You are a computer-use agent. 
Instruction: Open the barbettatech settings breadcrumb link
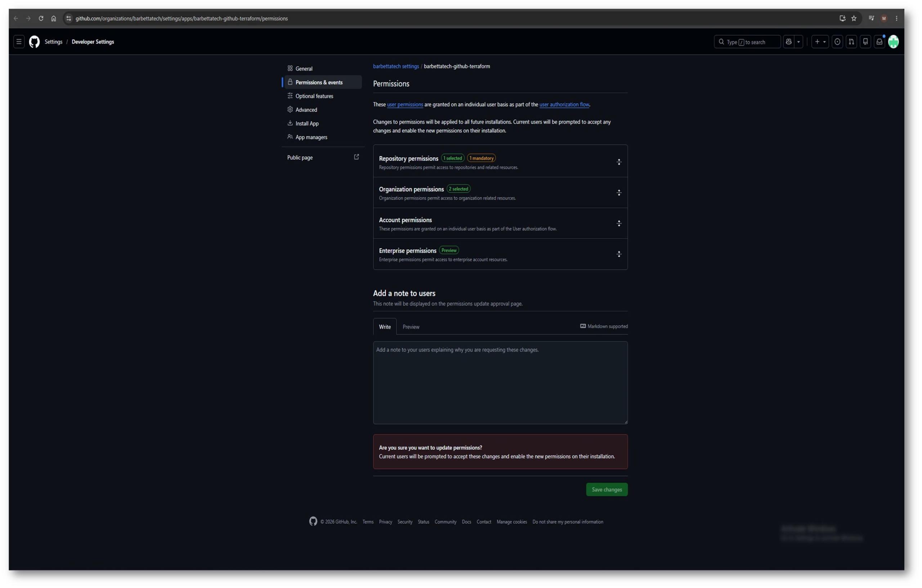coord(396,66)
